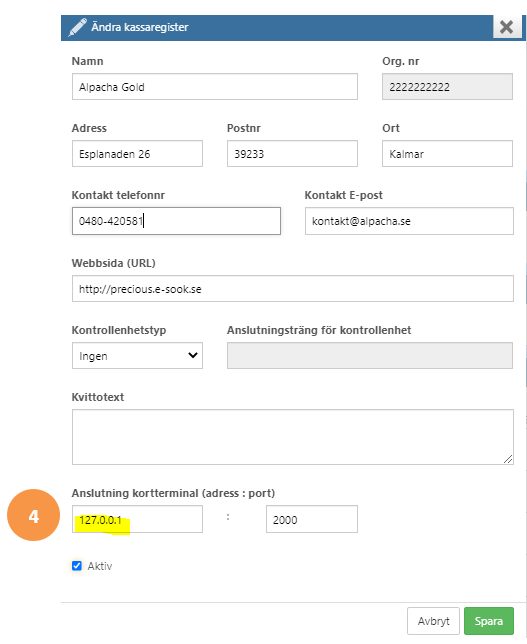Image resolution: width=527 pixels, height=644 pixels.
Task: Close the Ändra kassaregister dialog
Action: tap(506, 27)
